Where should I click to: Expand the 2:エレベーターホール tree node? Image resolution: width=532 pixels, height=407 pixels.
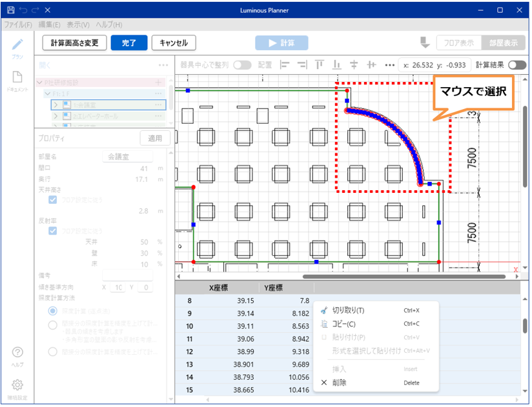point(56,116)
